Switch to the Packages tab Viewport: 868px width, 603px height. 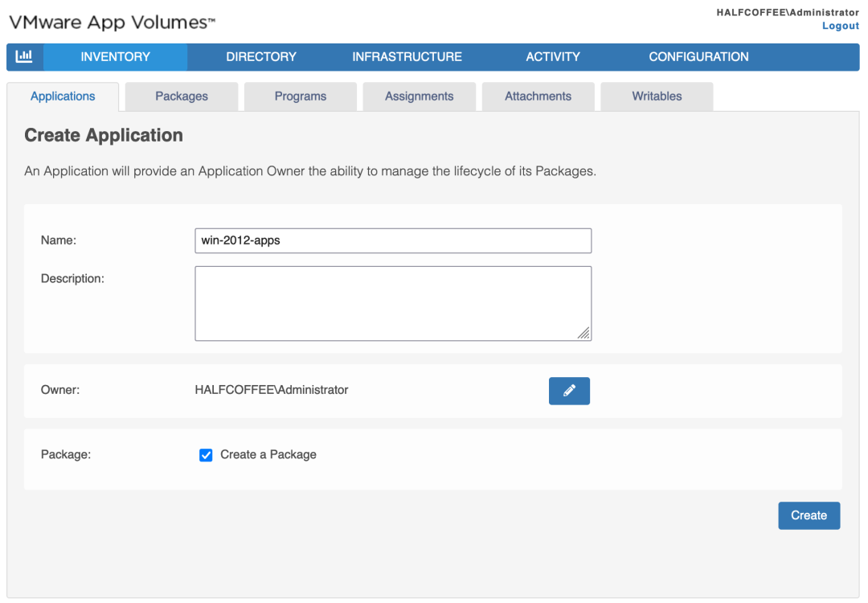pyautogui.click(x=182, y=96)
